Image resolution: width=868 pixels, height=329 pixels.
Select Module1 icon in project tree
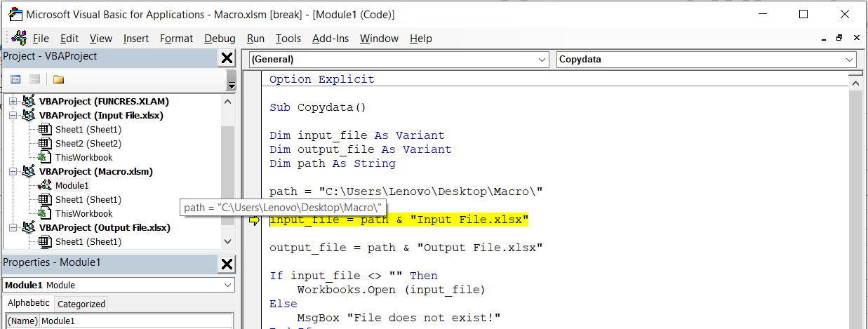click(x=44, y=185)
